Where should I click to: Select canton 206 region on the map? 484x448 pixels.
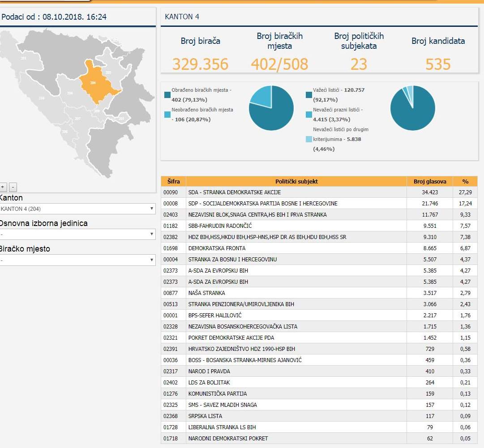point(70,93)
